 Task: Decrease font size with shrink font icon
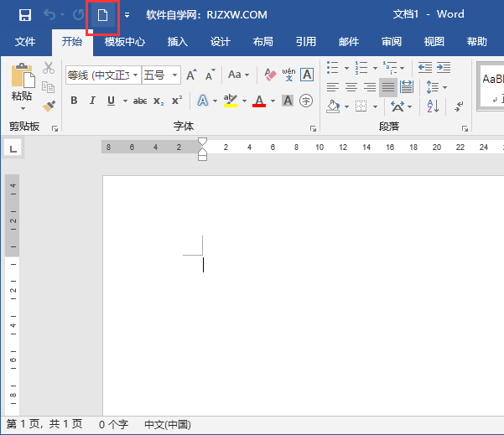tap(210, 75)
